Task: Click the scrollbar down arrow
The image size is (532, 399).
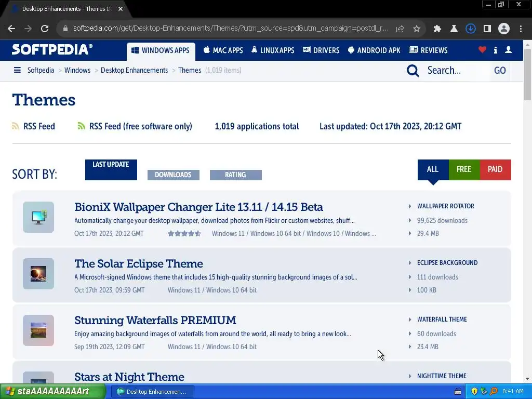Action: (527, 379)
